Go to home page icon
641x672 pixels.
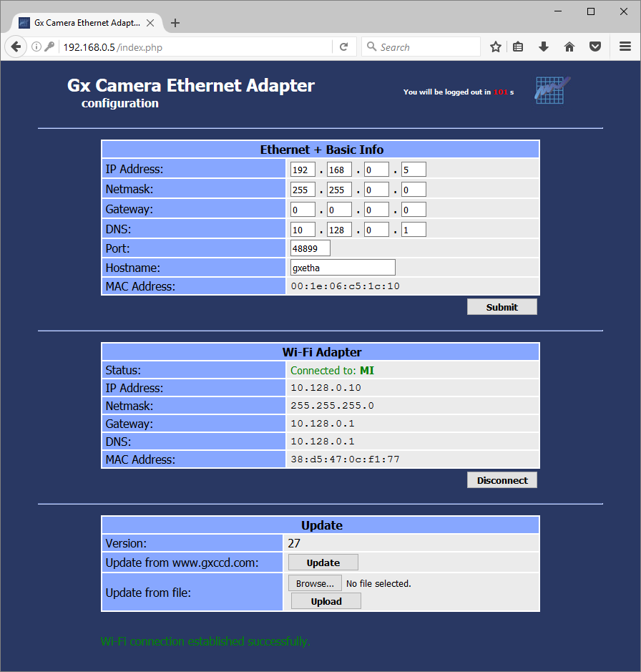(x=569, y=47)
